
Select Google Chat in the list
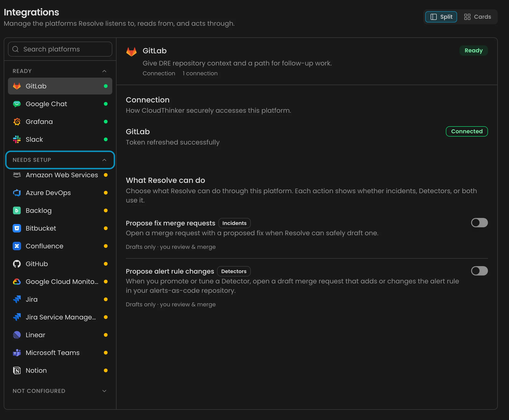60,104
